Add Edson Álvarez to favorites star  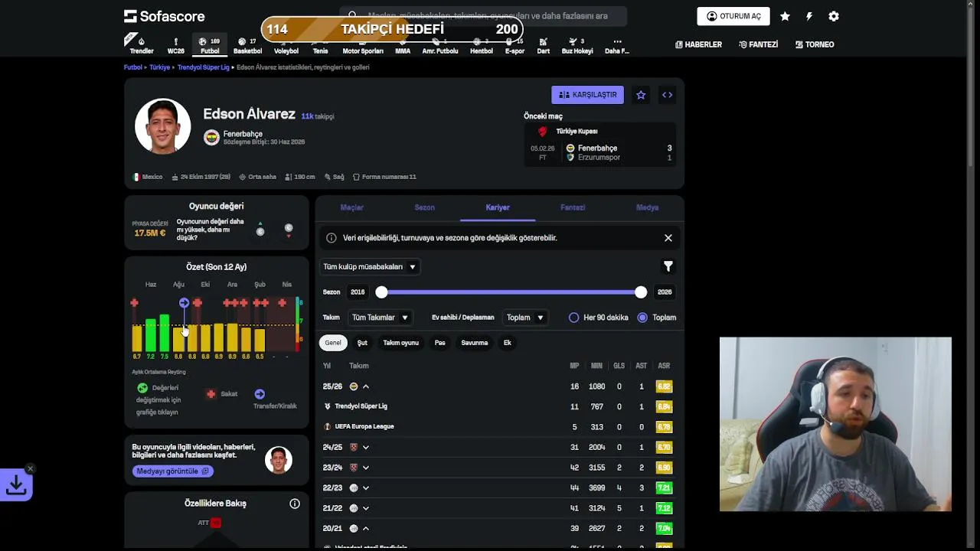coord(641,95)
